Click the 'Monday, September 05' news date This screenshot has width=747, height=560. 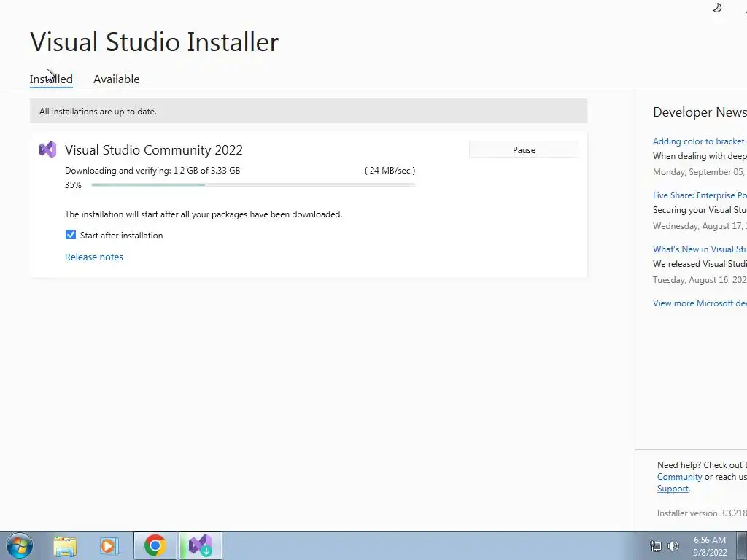pos(700,172)
